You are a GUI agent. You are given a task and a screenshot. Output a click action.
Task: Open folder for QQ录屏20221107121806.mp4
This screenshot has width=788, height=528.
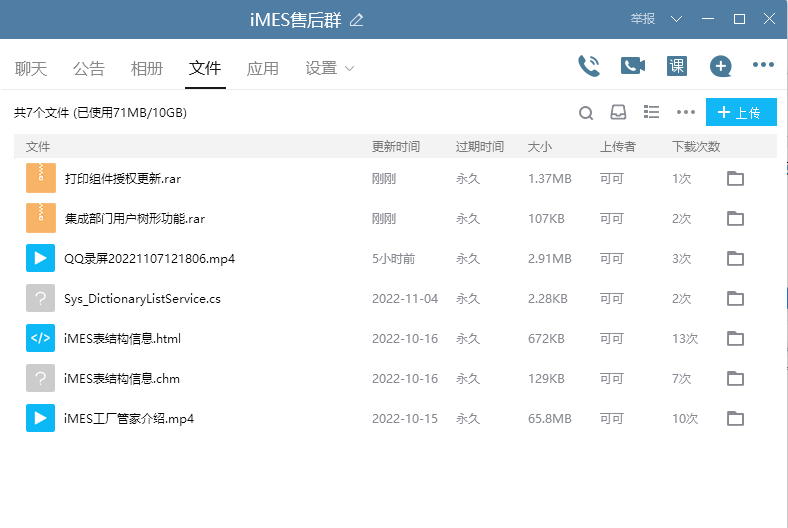tap(735, 258)
